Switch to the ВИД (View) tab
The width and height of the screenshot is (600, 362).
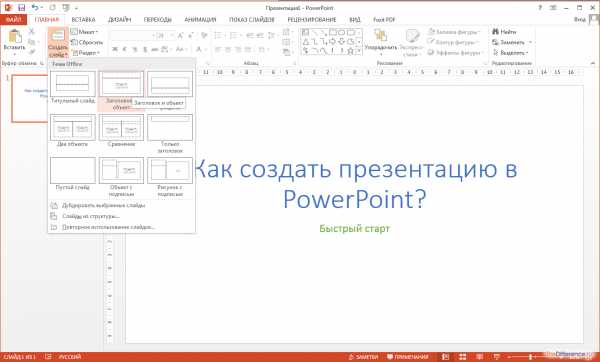355,20
